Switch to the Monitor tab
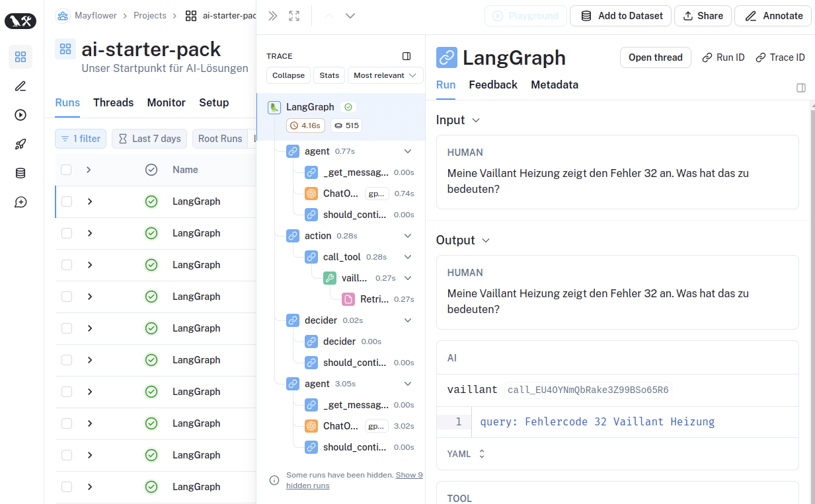 tap(166, 102)
